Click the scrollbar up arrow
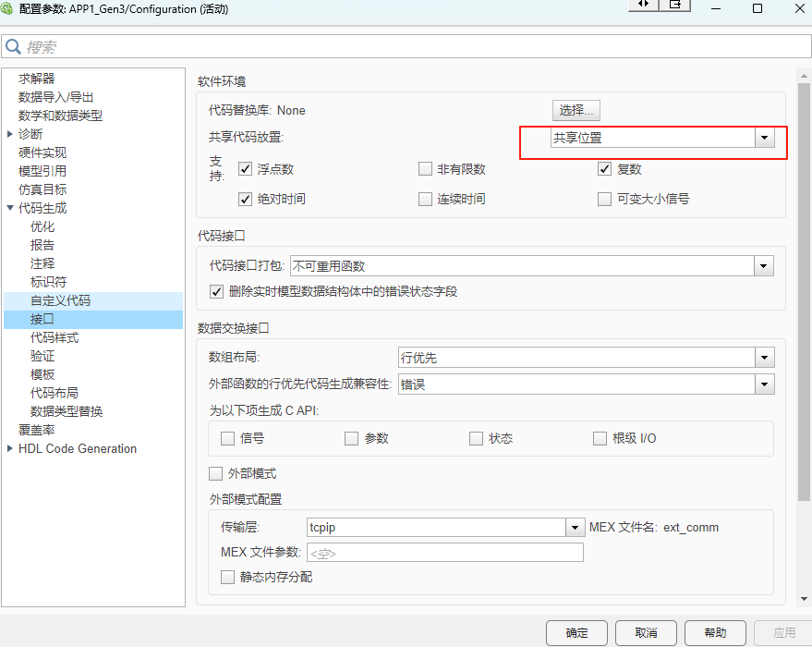Viewport: 812px width, 647px height. (x=804, y=76)
